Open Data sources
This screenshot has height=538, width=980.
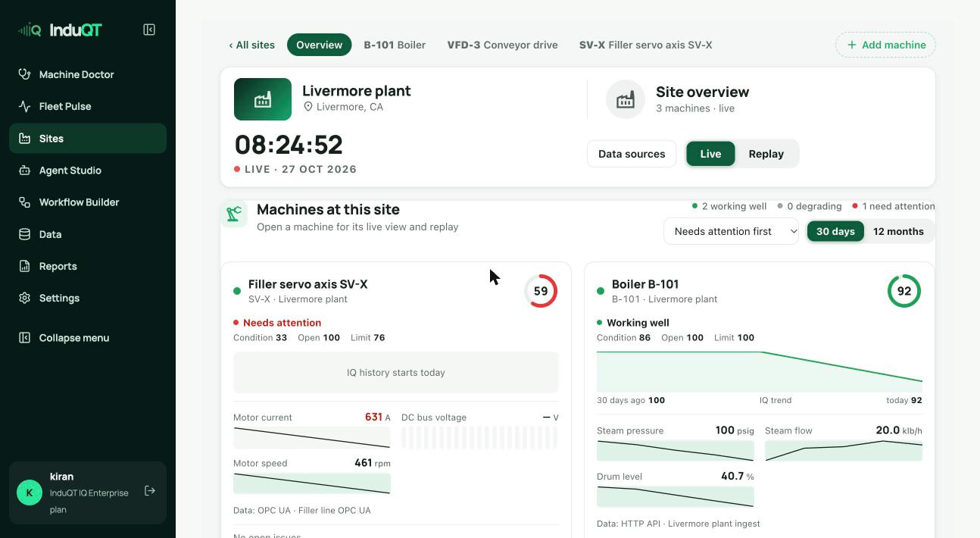[632, 154]
